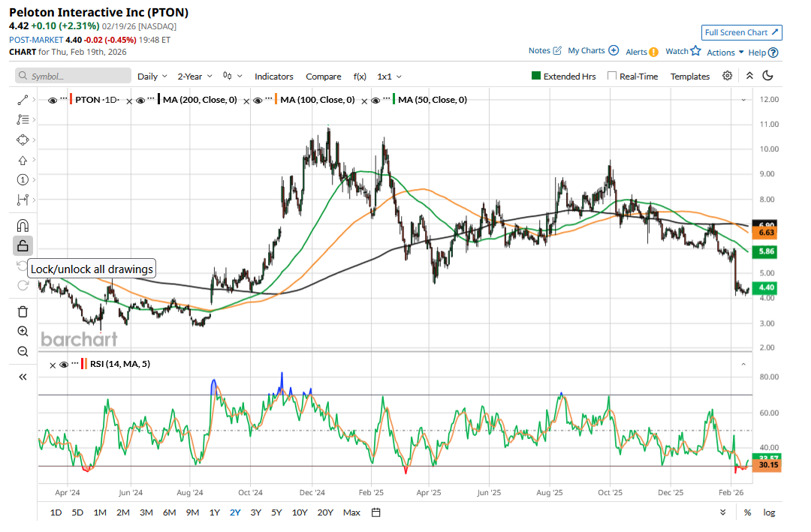Zoom out using the magnifier minus icon
The image size is (811, 532).
pos(23,351)
